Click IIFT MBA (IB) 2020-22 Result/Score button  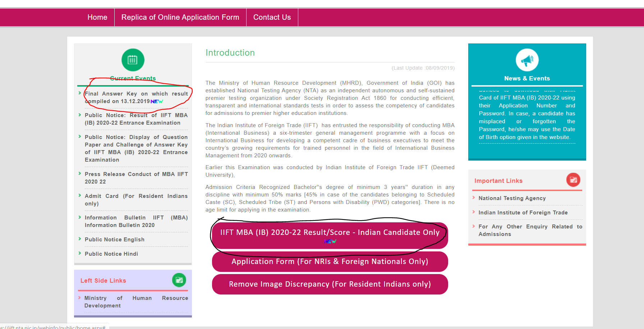(x=330, y=236)
